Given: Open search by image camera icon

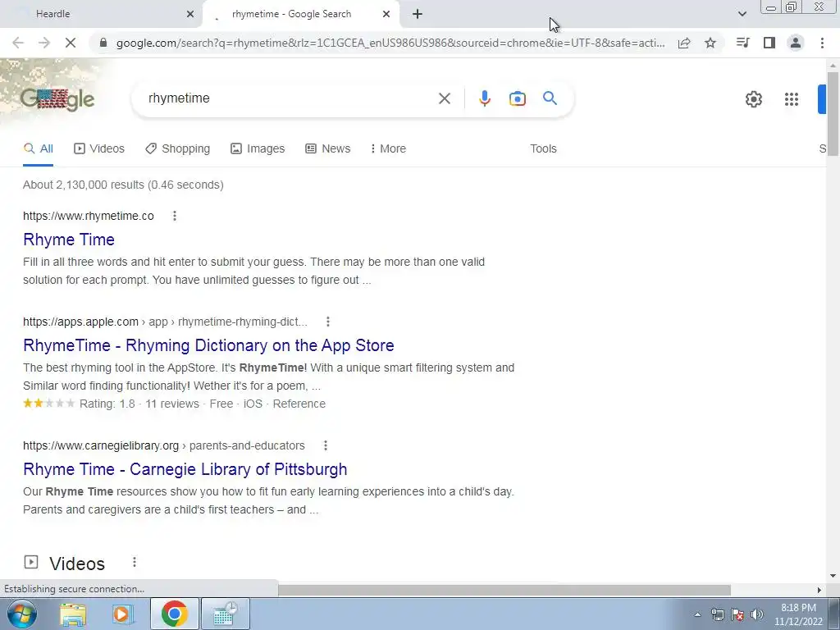Looking at the screenshot, I should coord(517,98).
